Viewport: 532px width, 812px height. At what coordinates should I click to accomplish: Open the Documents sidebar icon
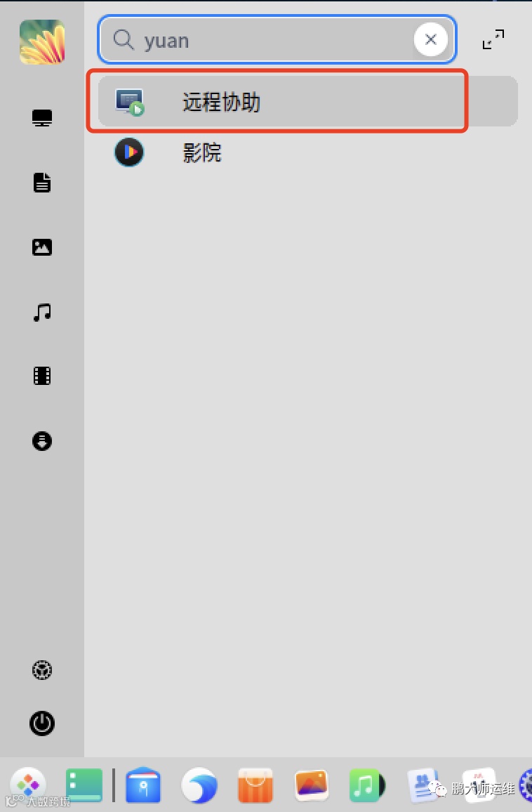click(x=42, y=183)
